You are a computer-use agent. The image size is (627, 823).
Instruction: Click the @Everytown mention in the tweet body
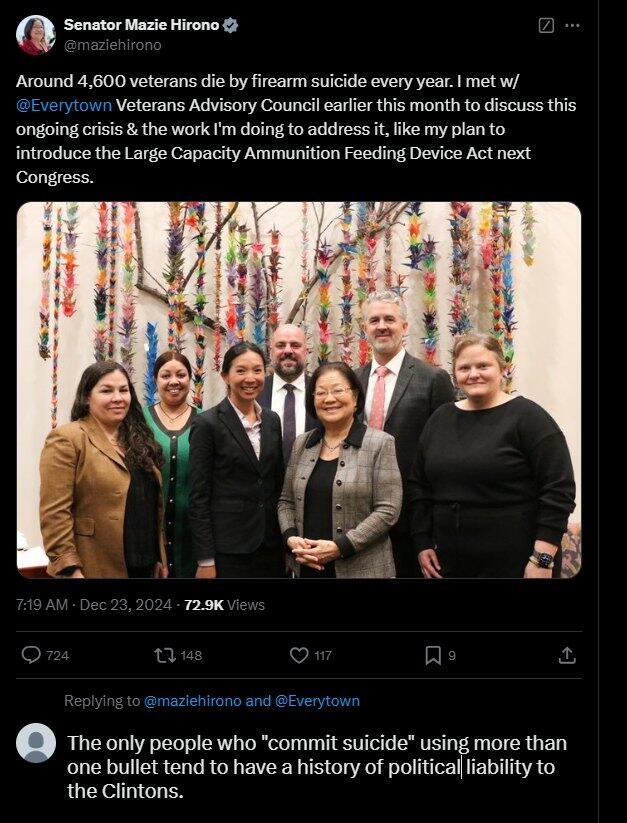(x=64, y=105)
